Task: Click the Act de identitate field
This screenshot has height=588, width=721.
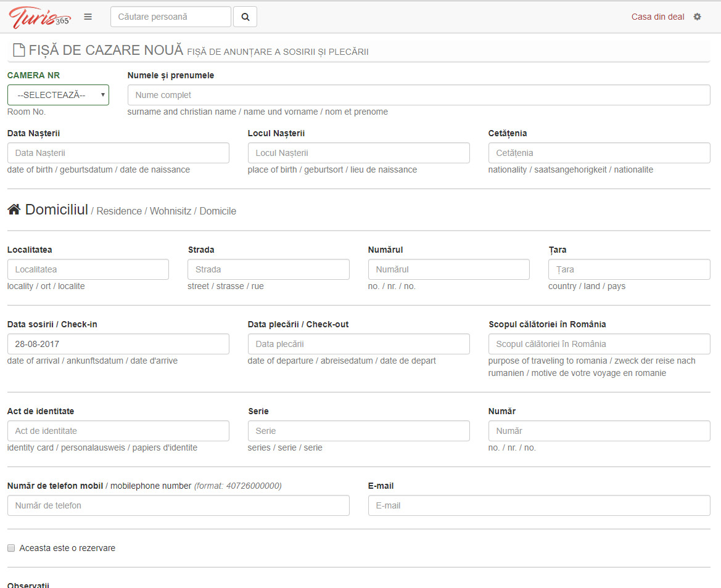Action: pyautogui.click(x=118, y=431)
